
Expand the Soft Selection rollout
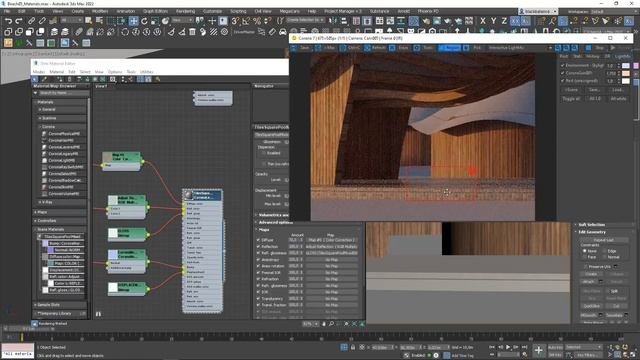(605, 225)
